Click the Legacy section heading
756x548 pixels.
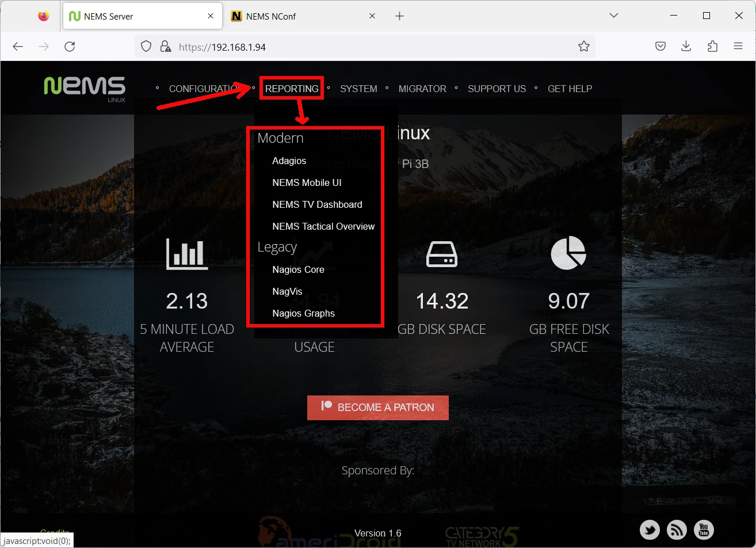click(277, 247)
